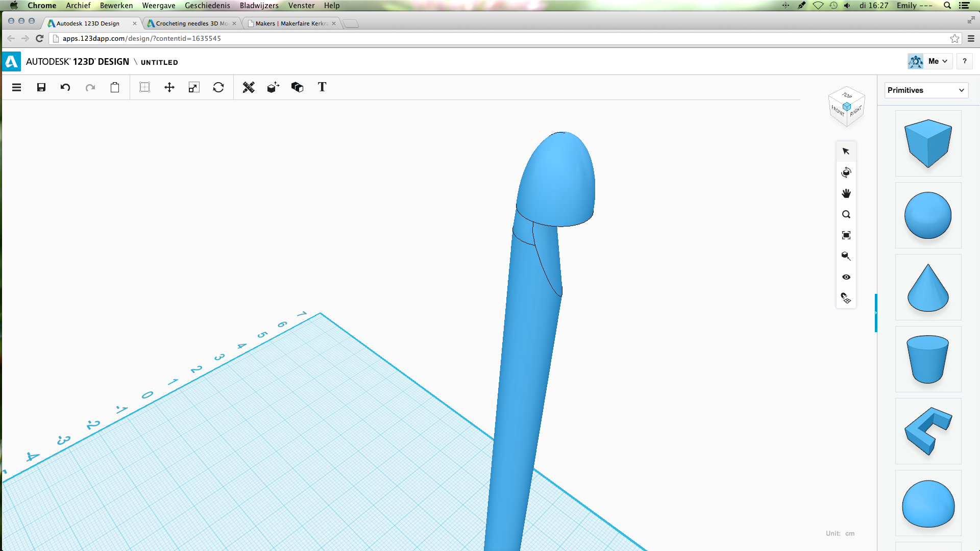Open Chrome's Bladwijzers menu
The height and width of the screenshot is (551, 980).
coord(259,6)
